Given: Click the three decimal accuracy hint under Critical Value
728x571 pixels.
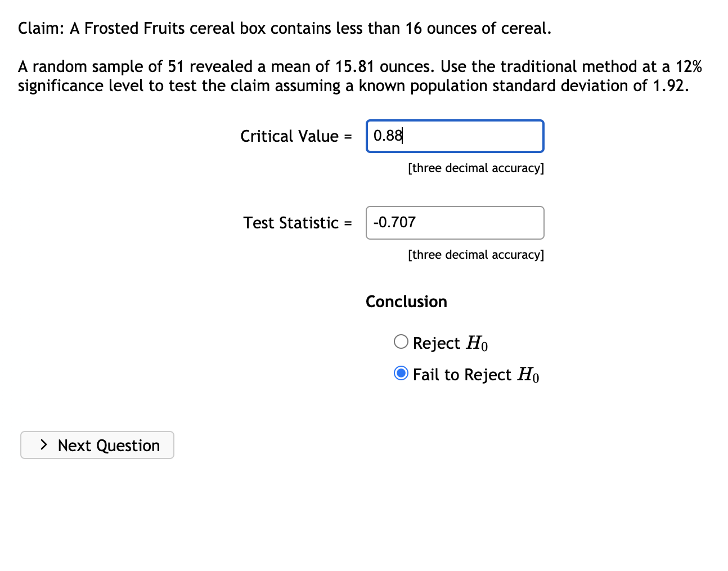Looking at the screenshot, I should pos(475,168).
